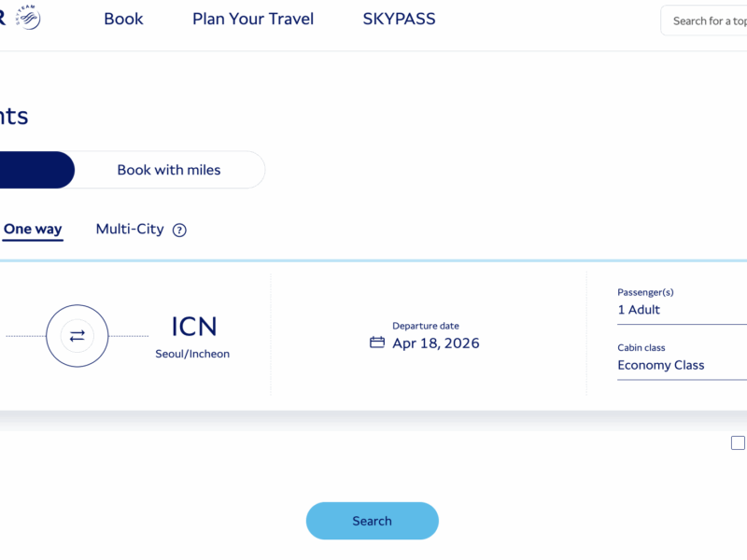Click the Korean Air logo at top-left edge
The width and height of the screenshot is (747, 560).
point(3,17)
